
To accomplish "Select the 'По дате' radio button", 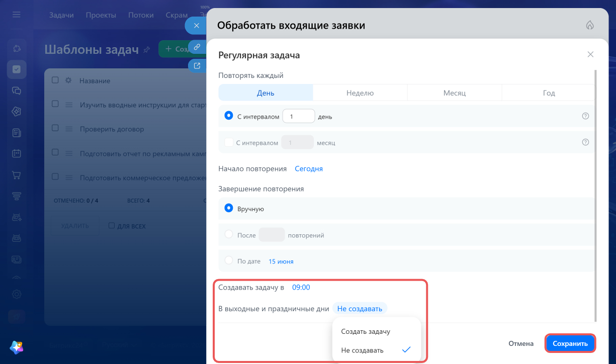I will 229,261.
